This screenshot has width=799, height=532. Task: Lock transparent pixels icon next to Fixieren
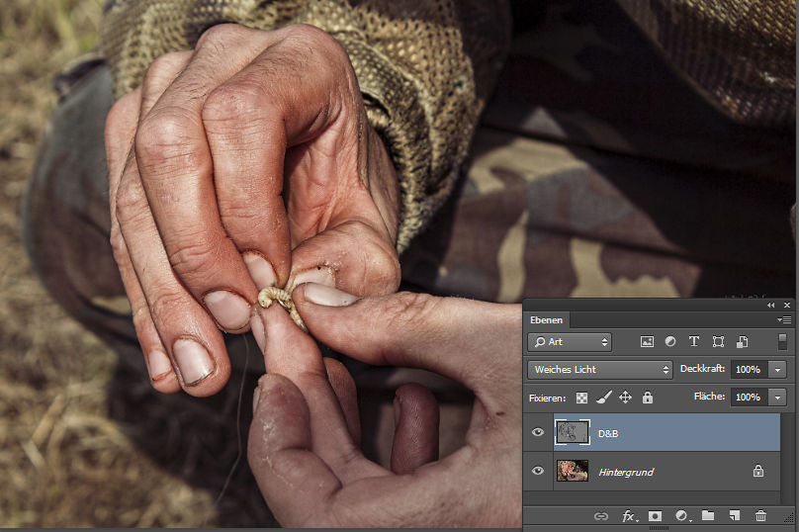(x=581, y=398)
